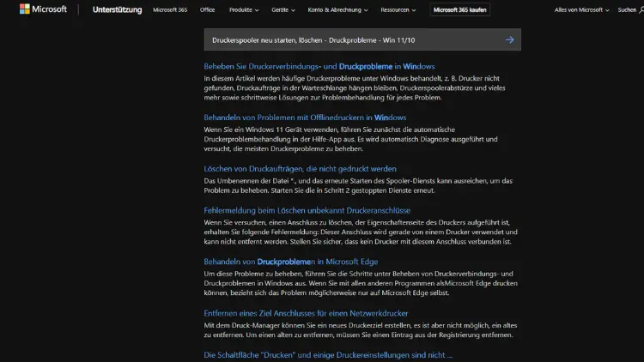Click the text 'Das Umbenennen der Datei'
The height and width of the screenshot is (362, 644).
pyautogui.click(x=246, y=181)
